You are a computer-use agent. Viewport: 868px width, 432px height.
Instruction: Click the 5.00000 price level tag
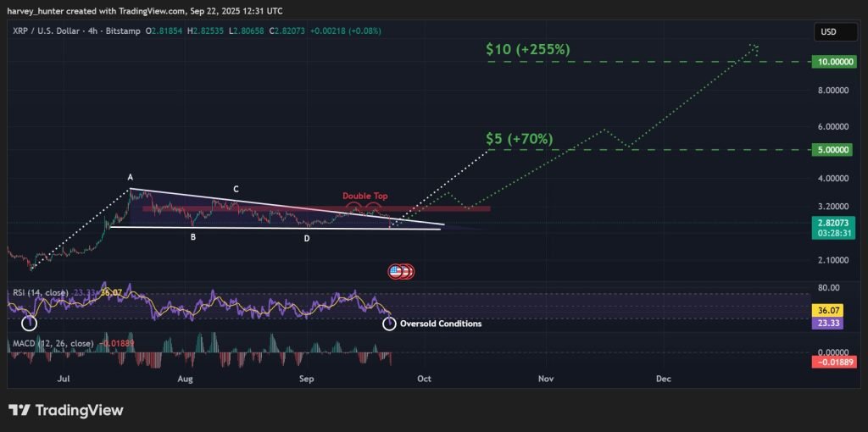[x=832, y=149]
